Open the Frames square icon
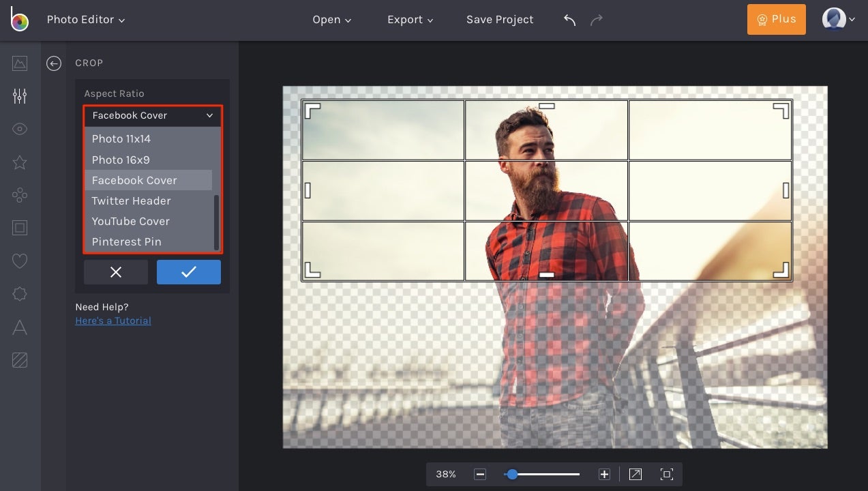Image resolution: width=868 pixels, height=491 pixels. [x=20, y=228]
